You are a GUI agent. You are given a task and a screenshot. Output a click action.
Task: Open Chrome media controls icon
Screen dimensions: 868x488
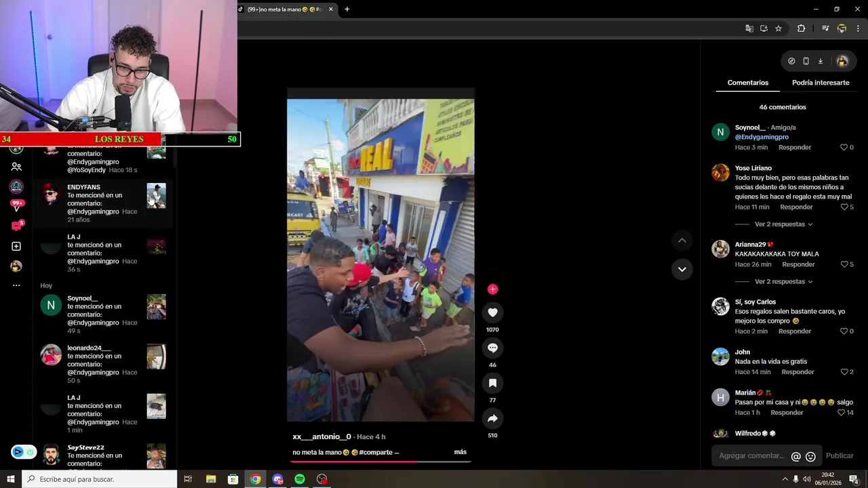pos(825,28)
